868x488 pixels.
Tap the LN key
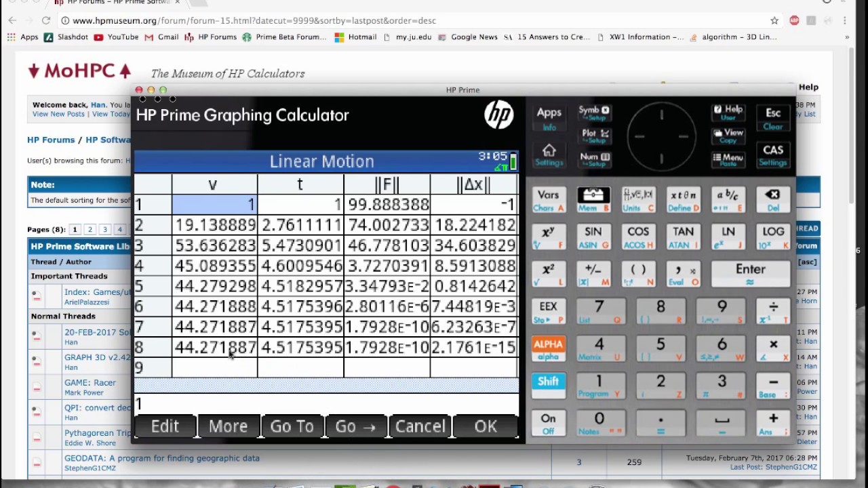[x=728, y=237]
